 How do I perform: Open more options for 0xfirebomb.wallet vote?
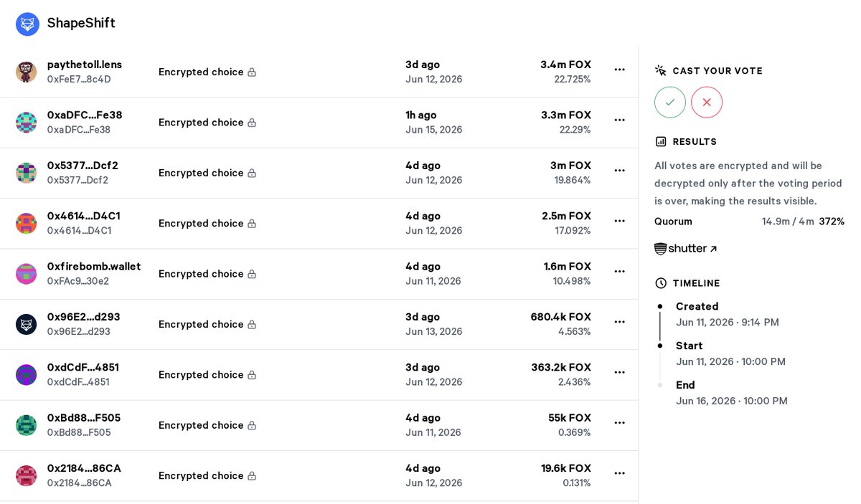coord(620,271)
